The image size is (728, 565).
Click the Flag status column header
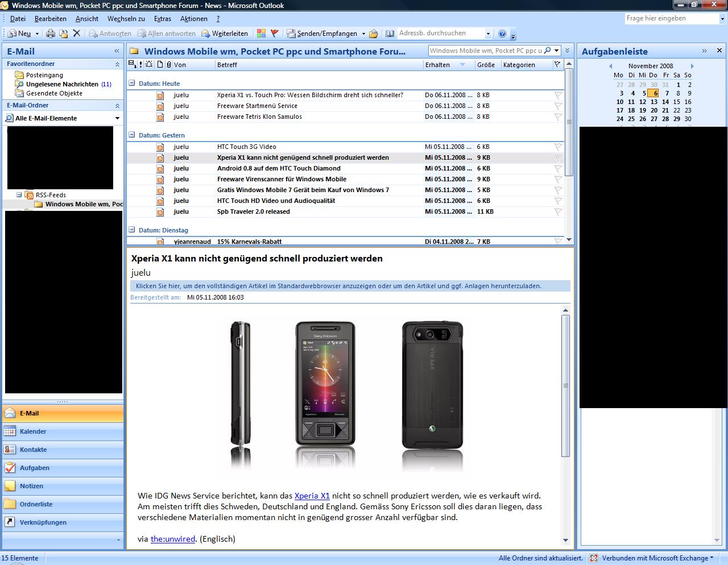point(557,65)
